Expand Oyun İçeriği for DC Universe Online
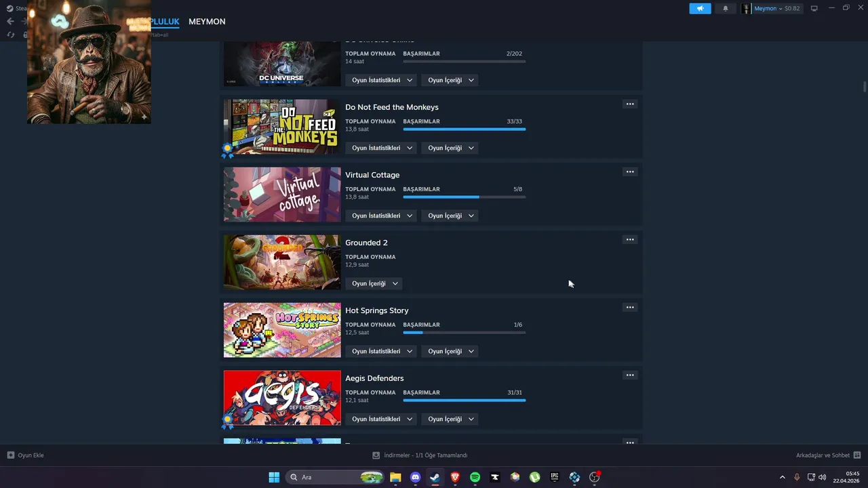 point(450,80)
